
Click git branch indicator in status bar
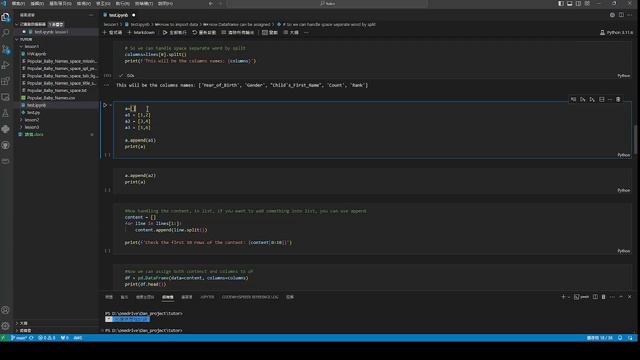tap(19, 338)
